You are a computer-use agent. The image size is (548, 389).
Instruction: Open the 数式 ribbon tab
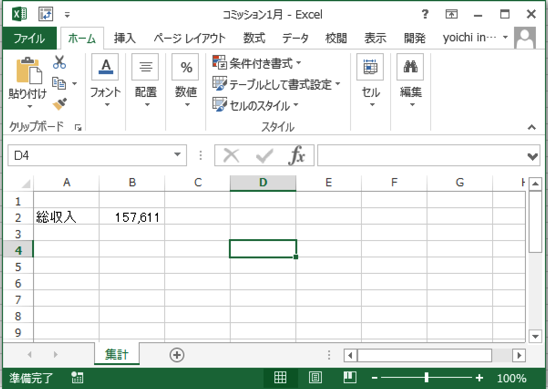coord(254,38)
